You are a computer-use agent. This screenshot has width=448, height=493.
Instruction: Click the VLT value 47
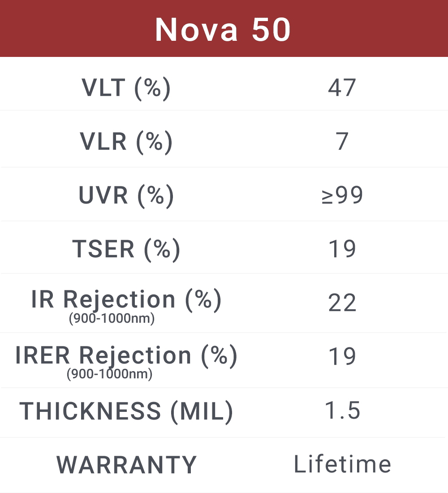point(342,87)
